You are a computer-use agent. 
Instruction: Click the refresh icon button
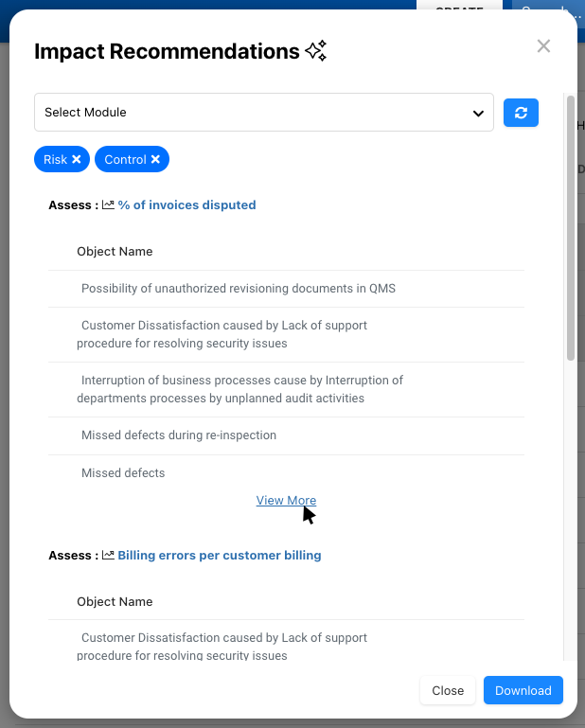pos(521,113)
